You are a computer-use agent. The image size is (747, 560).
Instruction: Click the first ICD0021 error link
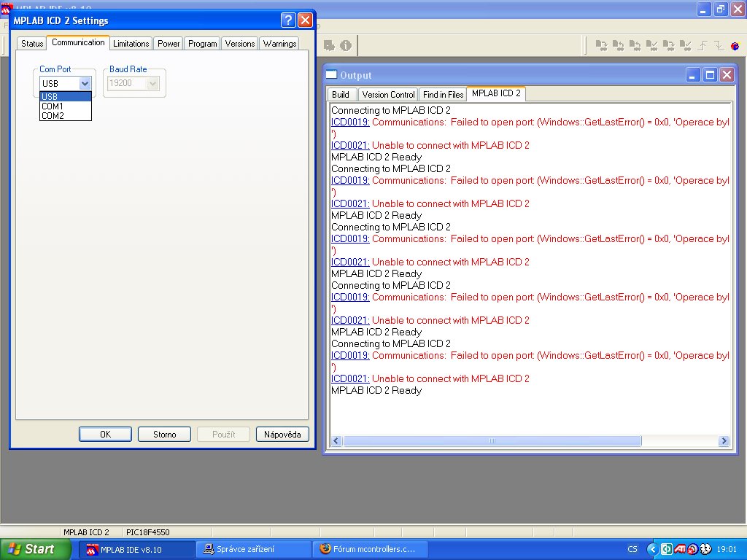(350, 146)
